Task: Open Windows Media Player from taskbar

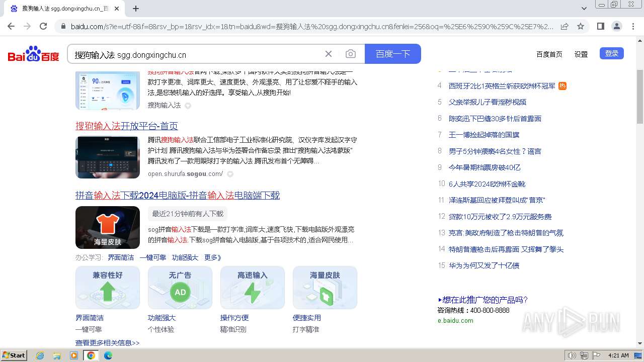Action: (x=74, y=355)
